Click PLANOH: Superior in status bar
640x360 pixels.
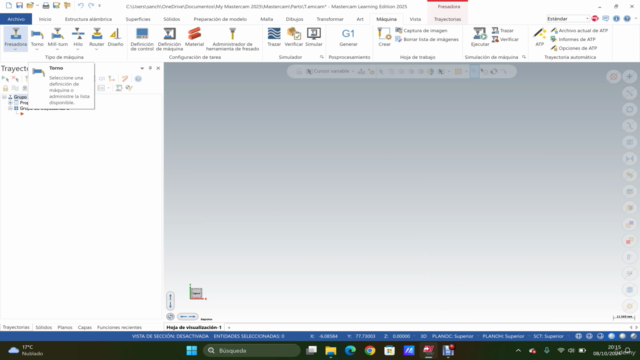503,336
